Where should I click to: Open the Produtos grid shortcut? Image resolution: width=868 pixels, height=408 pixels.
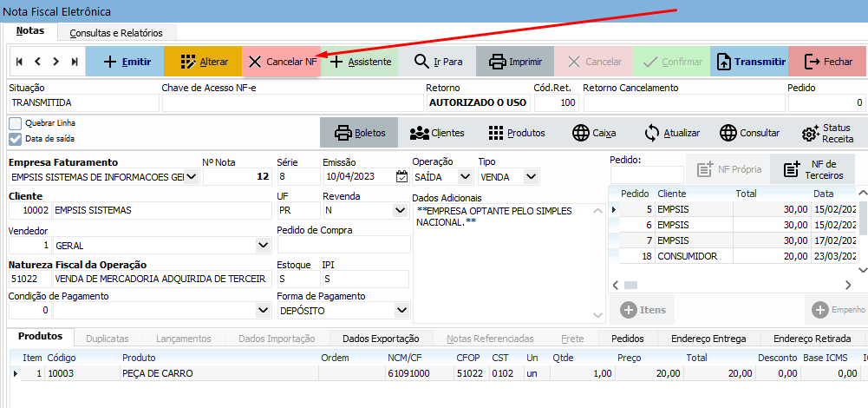tap(517, 133)
